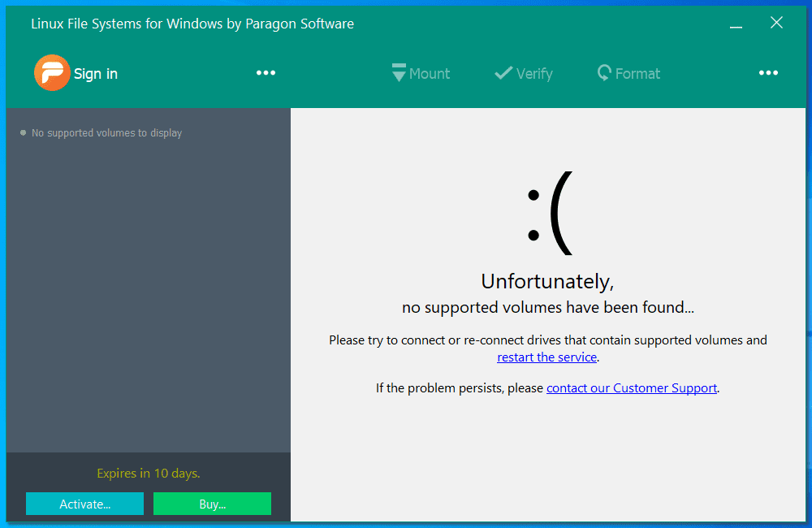Click the sad face emoticon graphic
The height and width of the screenshot is (528, 812).
(x=550, y=213)
